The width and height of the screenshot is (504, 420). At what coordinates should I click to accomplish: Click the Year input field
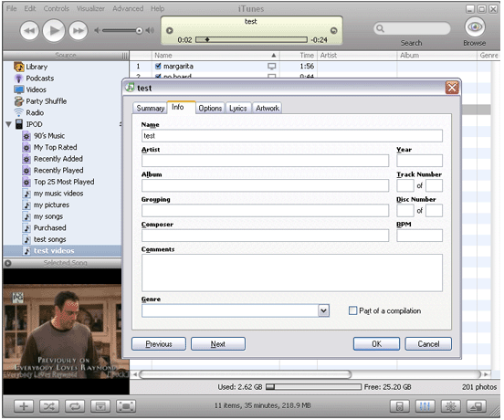coord(419,161)
